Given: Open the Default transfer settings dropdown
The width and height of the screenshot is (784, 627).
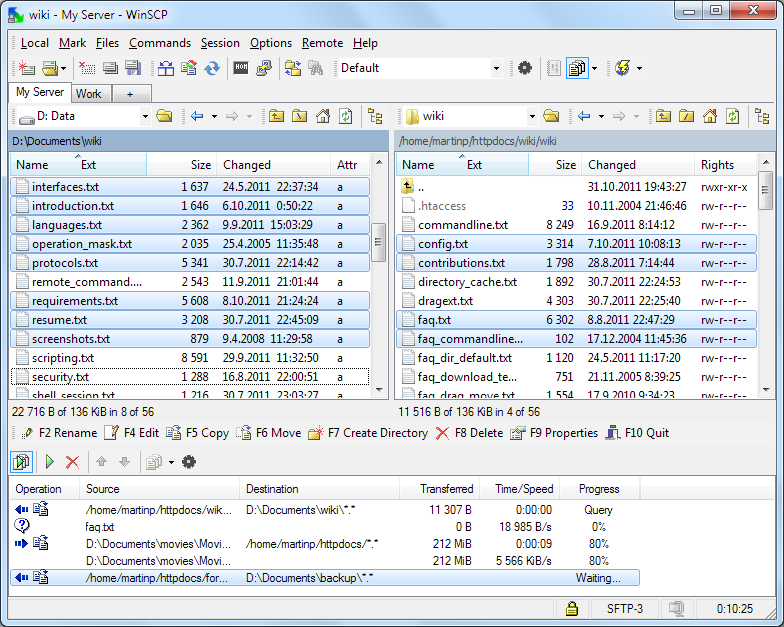Looking at the screenshot, I should tap(496, 69).
